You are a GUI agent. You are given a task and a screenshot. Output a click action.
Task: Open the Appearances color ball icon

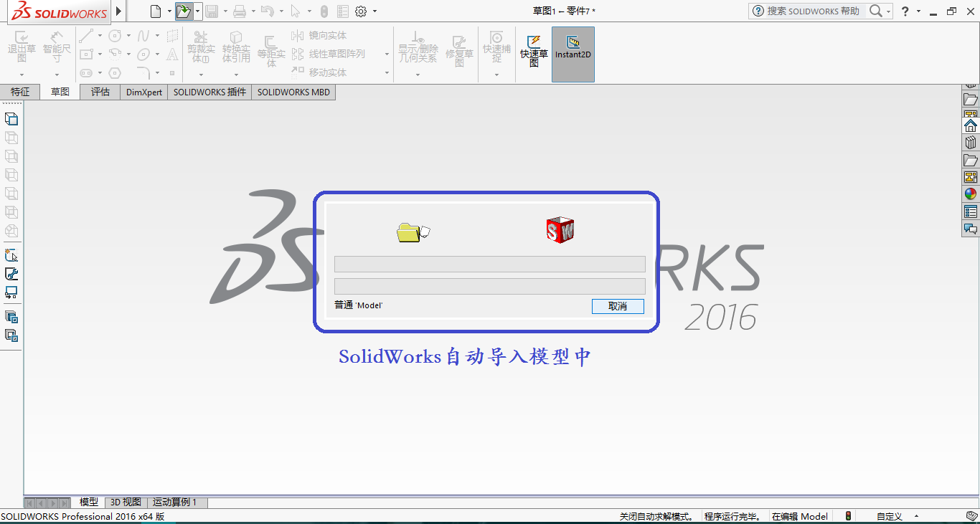coord(971,194)
